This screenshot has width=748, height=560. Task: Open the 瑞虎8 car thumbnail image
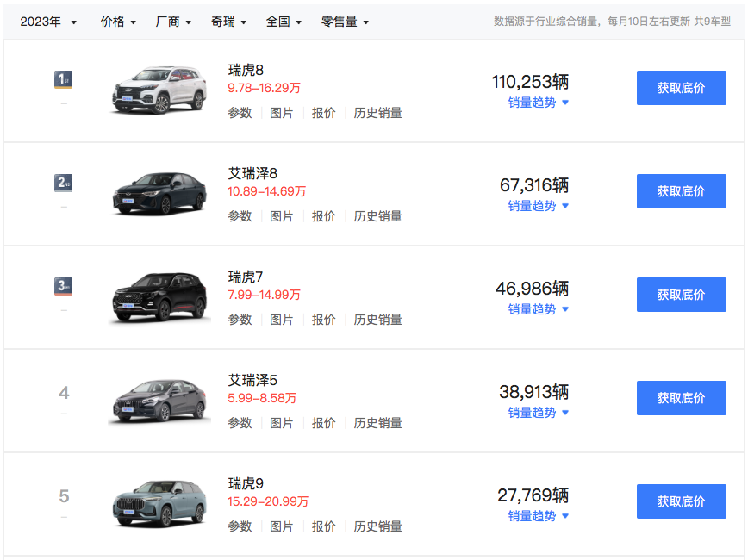coord(159,90)
